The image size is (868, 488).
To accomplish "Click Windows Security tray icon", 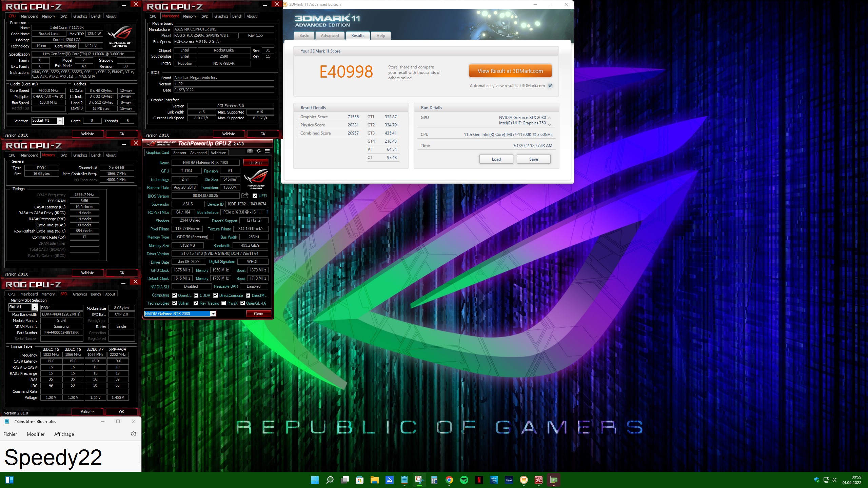I will (816, 480).
